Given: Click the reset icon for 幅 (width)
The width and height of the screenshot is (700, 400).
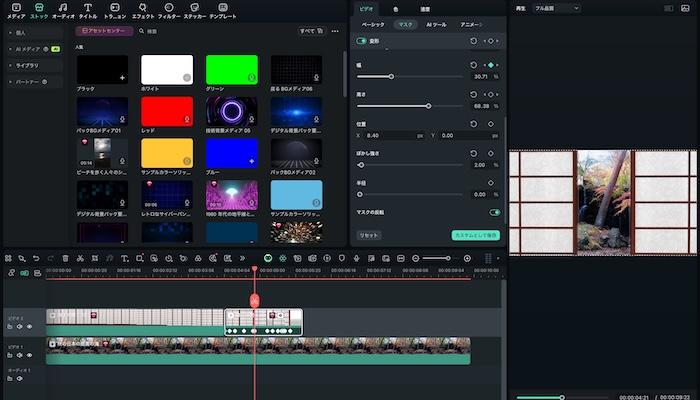Looking at the screenshot, I should [474, 64].
